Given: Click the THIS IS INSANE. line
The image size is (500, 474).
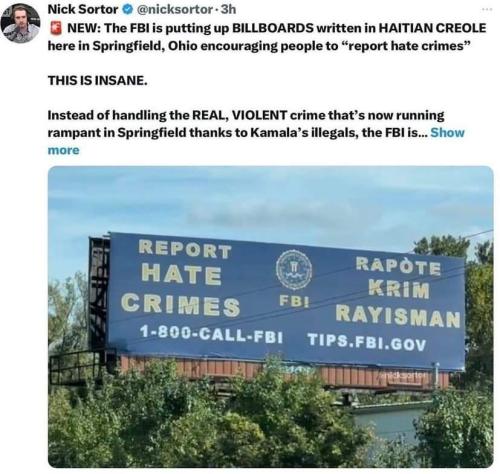Looking at the screenshot, I should click(x=97, y=80).
